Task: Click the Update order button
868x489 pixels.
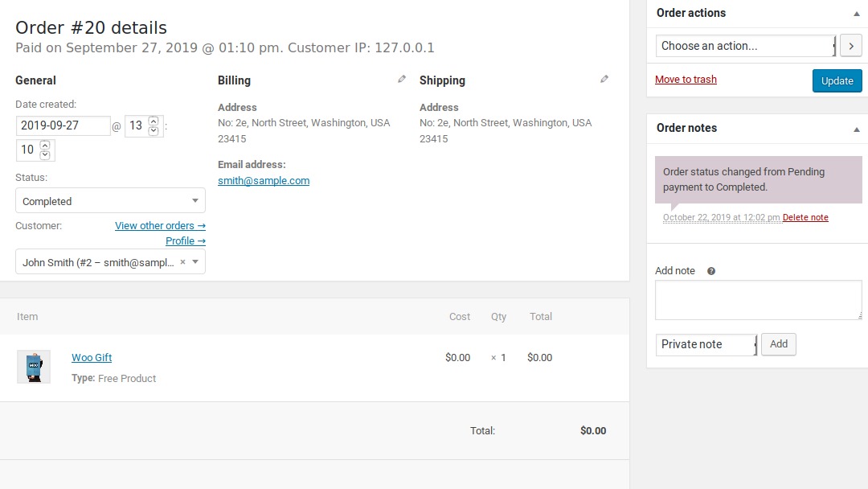Action: (x=837, y=80)
